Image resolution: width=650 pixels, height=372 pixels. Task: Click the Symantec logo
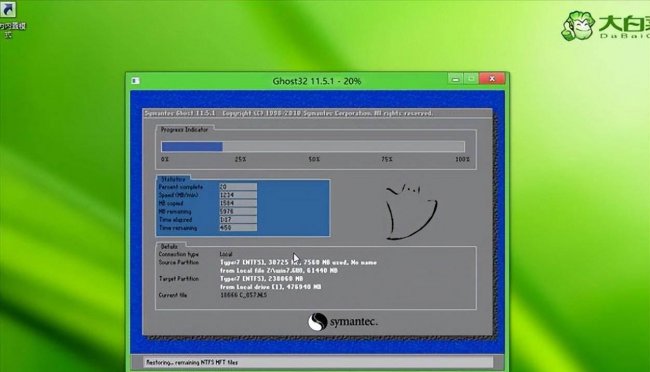tap(343, 322)
